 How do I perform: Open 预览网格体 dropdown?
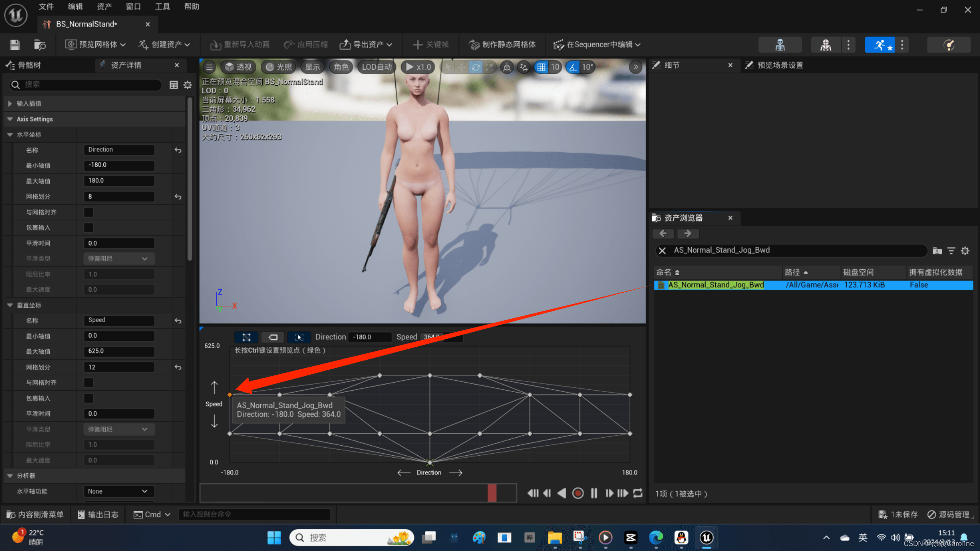pyautogui.click(x=95, y=45)
